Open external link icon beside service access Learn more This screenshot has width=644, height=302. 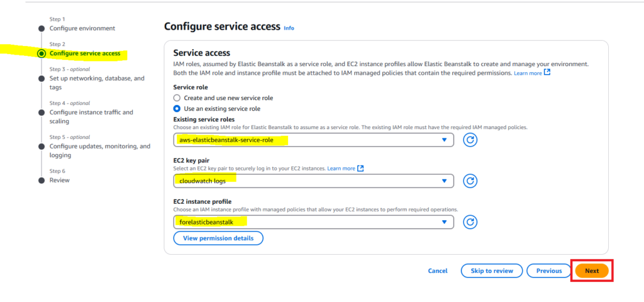pyautogui.click(x=547, y=73)
